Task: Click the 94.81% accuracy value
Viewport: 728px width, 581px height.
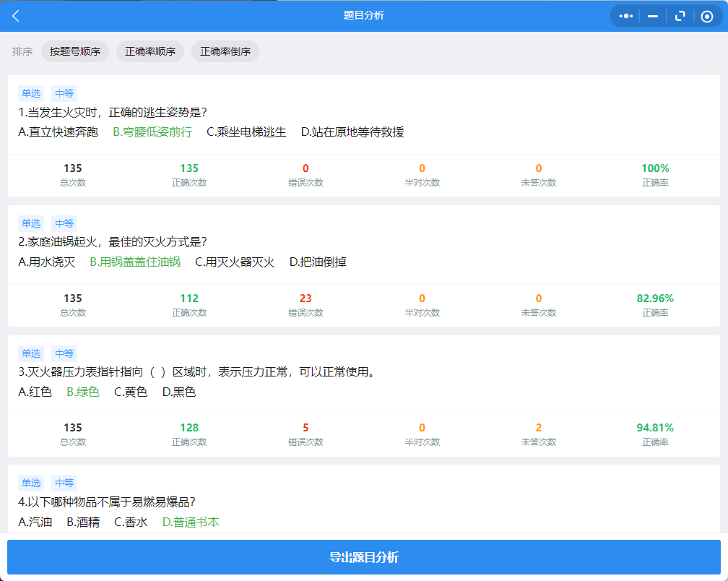Action: tap(655, 428)
